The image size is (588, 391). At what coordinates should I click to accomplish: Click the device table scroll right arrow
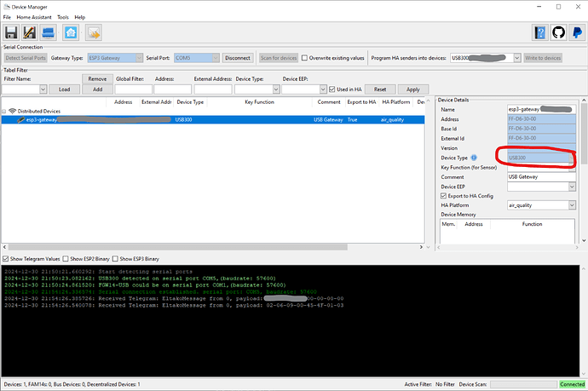pyautogui.click(x=421, y=247)
